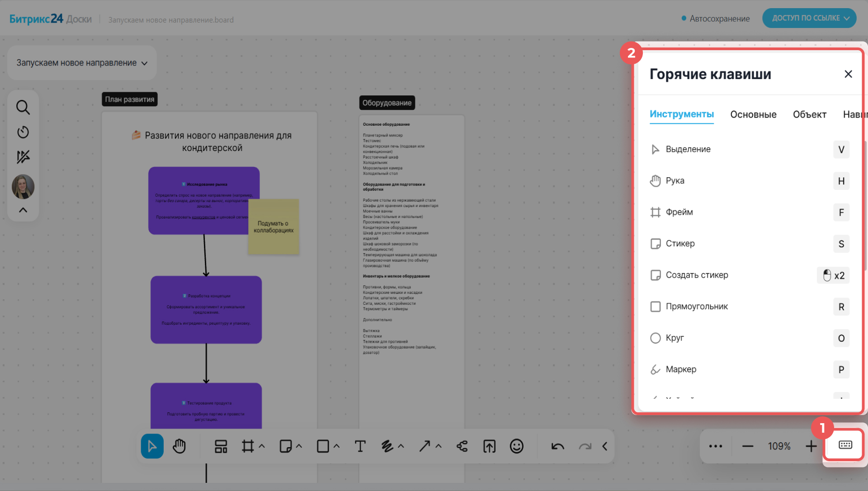Switch to the Основные tab
This screenshot has height=491, width=868.
pos(753,114)
